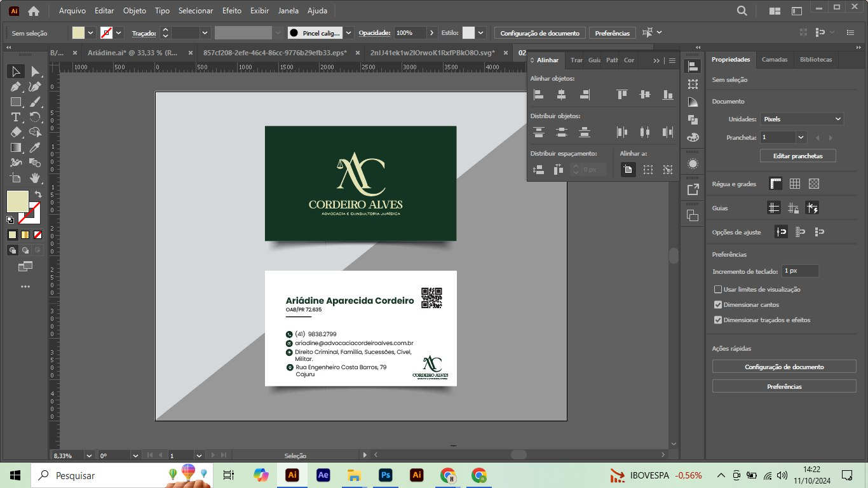Open the Objeto menu

click(134, 11)
